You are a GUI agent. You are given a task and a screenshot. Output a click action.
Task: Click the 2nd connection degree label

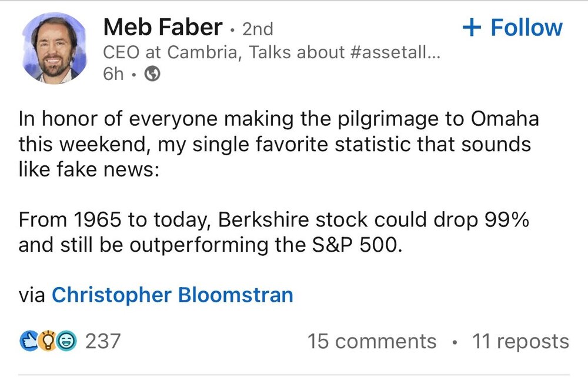[258, 28]
